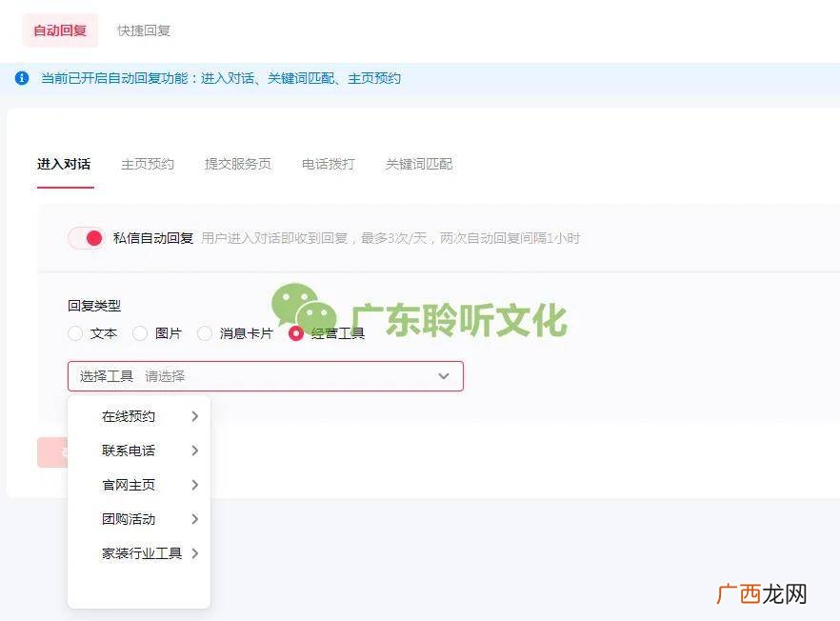Screen dimensions: 840x621
Task: Expand the 团购活动 submenu chevron
Action: [x=195, y=519]
